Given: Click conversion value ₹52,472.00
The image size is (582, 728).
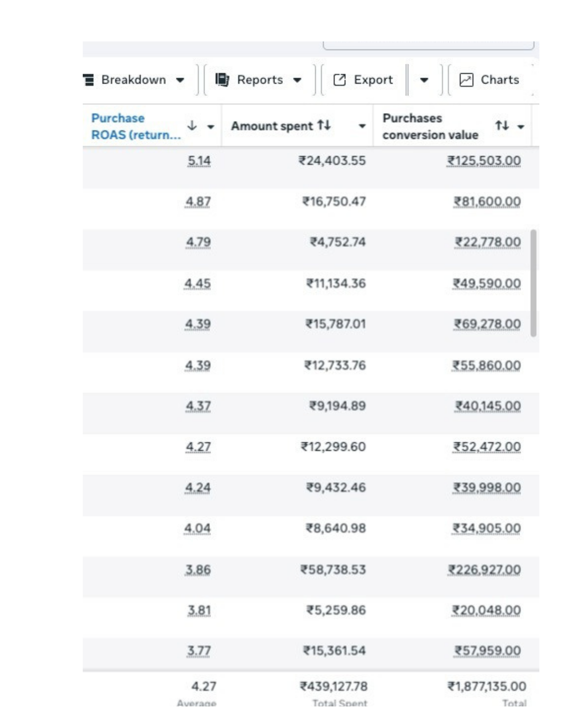Looking at the screenshot, I should click(x=487, y=447).
